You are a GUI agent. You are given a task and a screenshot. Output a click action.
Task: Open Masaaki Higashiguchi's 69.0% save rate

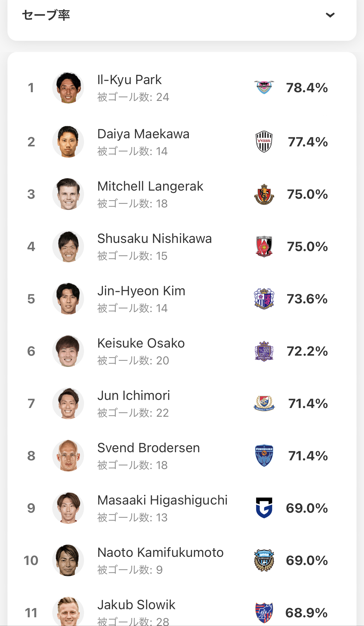(307, 508)
